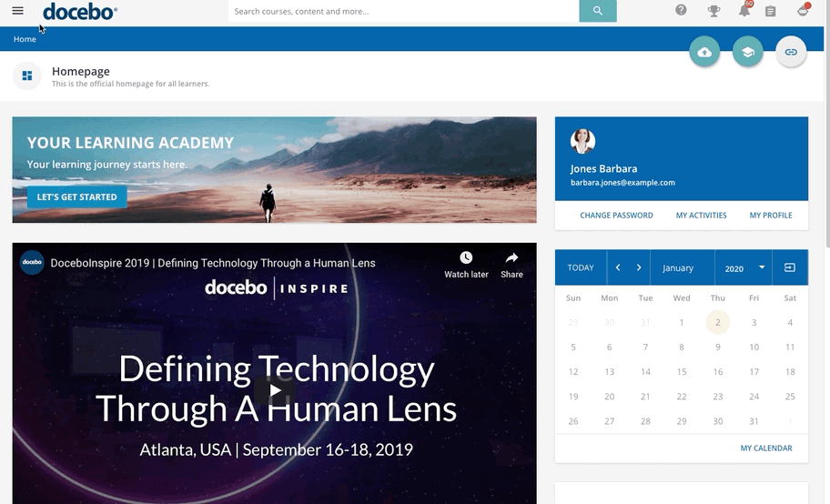Select January 26 in calendar

coord(573,421)
